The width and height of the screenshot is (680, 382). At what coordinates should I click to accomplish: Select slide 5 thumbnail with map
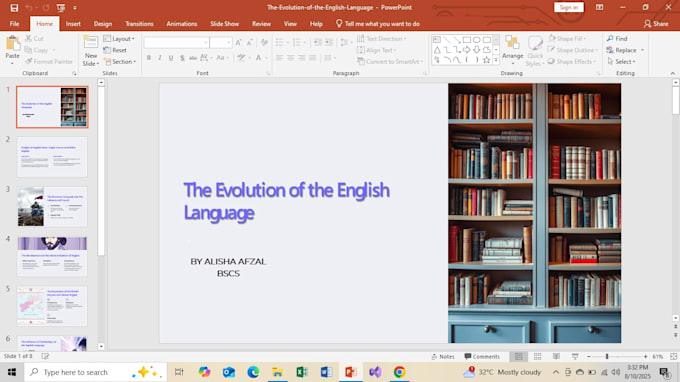click(x=52, y=306)
